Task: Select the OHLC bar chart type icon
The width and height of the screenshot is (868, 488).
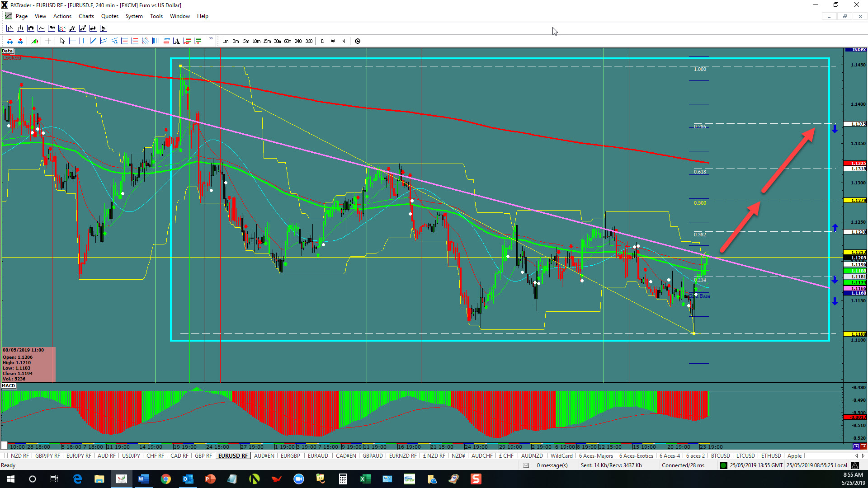Action: click(9, 28)
